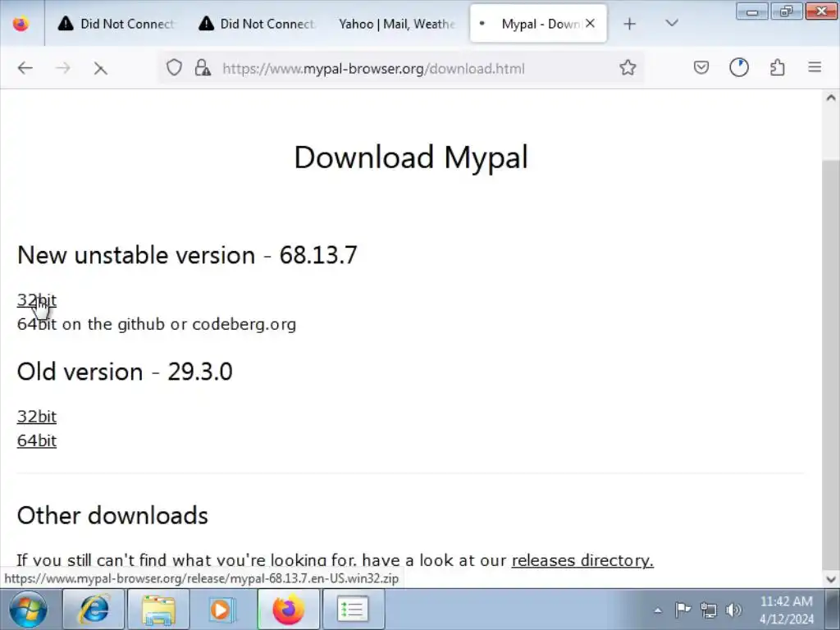Close the Mypal - Download tab
Image resolution: width=840 pixels, height=630 pixels.
tap(590, 24)
